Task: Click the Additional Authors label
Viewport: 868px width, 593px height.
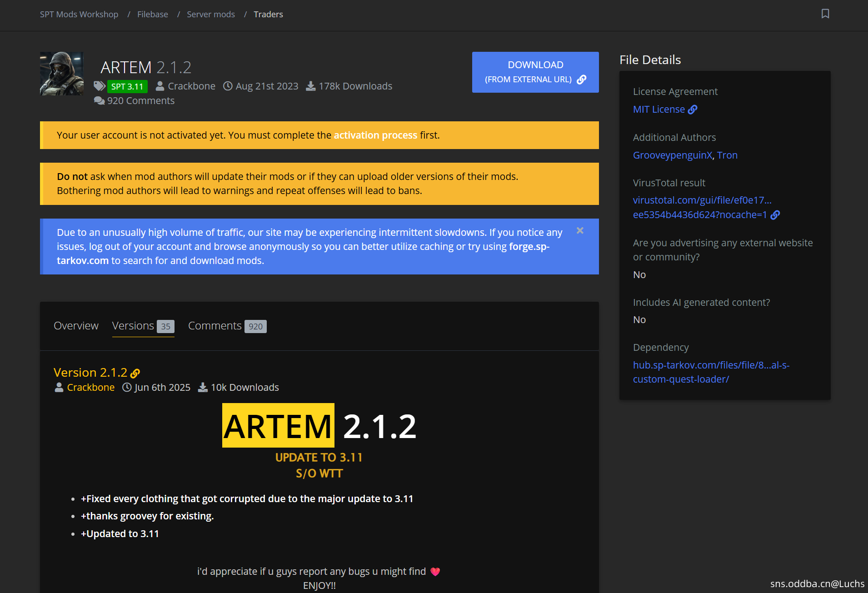Action: click(x=674, y=137)
